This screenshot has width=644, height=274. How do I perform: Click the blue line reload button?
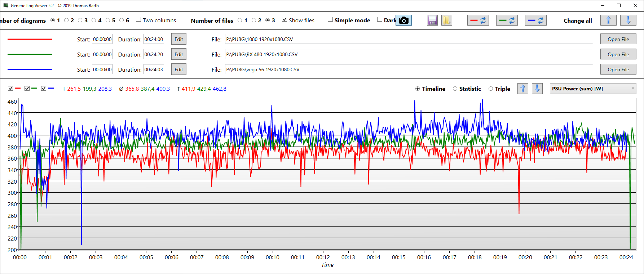pyautogui.click(x=535, y=21)
